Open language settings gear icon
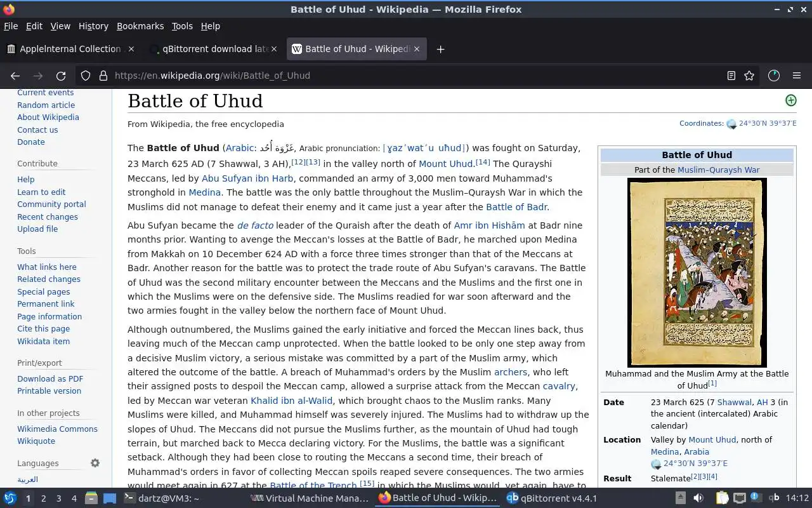This screenshot has height=508, width=812. click(95, 463)
